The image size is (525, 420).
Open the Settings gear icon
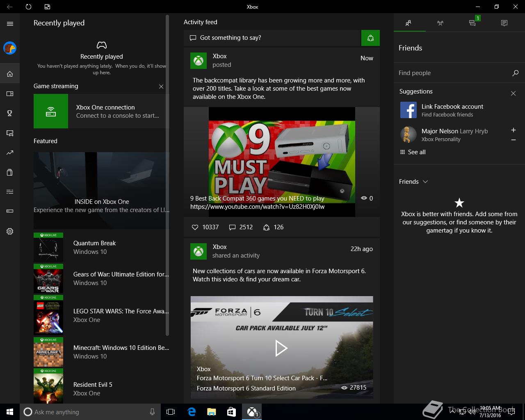(x=10, y=231)
